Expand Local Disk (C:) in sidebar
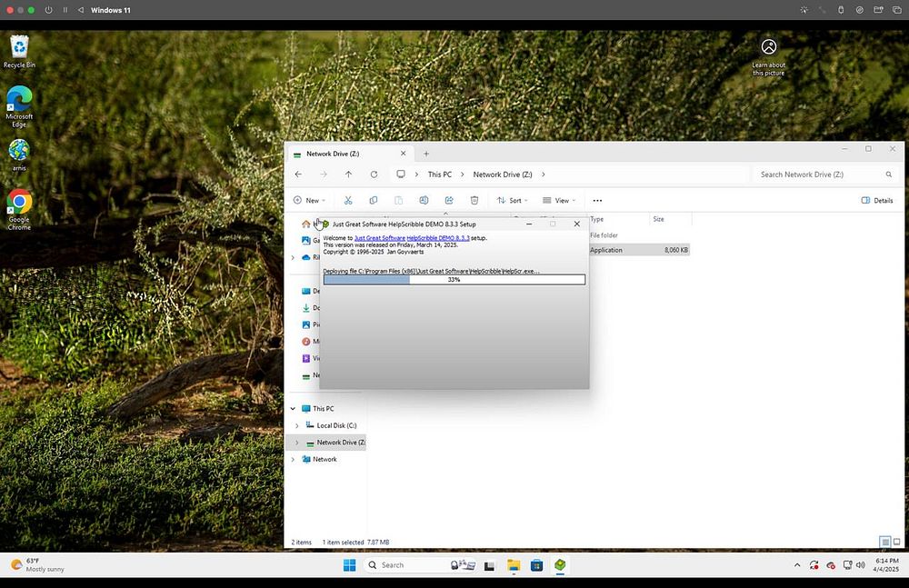This screenshot has width=909, height=588. coord(297,425)
